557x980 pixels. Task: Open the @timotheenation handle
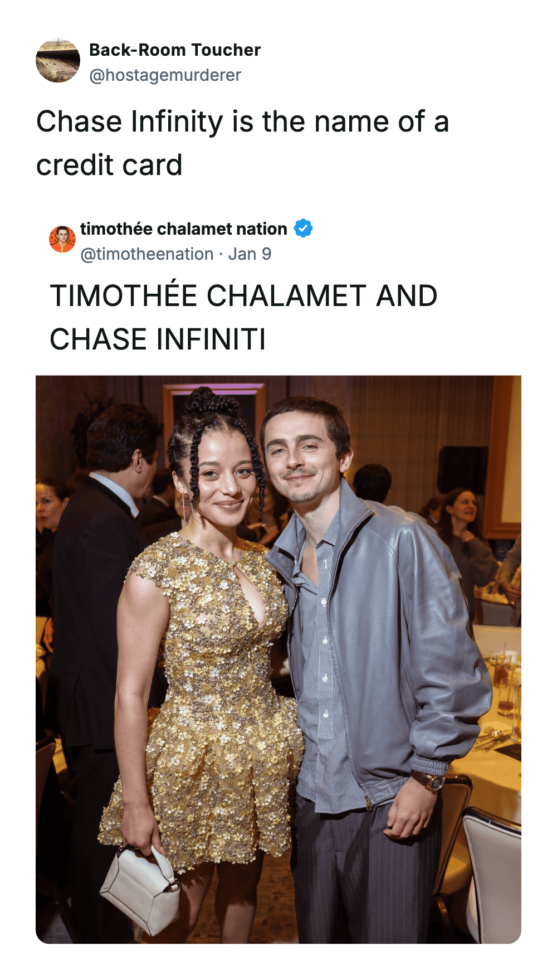147,254
